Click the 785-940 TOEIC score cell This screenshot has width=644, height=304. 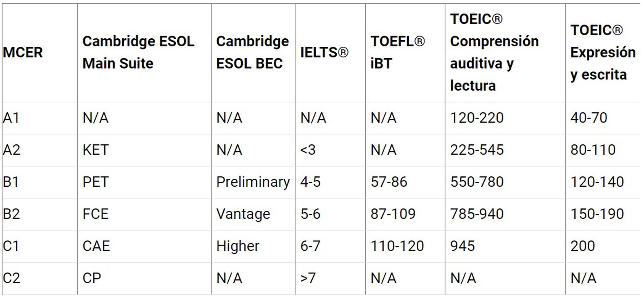pyautogui.click(x=477, y=214)
